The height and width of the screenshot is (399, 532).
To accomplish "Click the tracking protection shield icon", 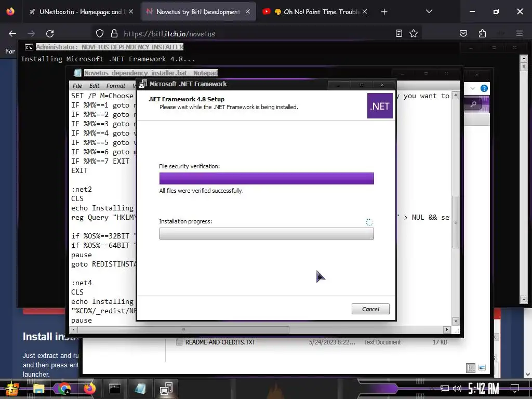I will point(99,34).
